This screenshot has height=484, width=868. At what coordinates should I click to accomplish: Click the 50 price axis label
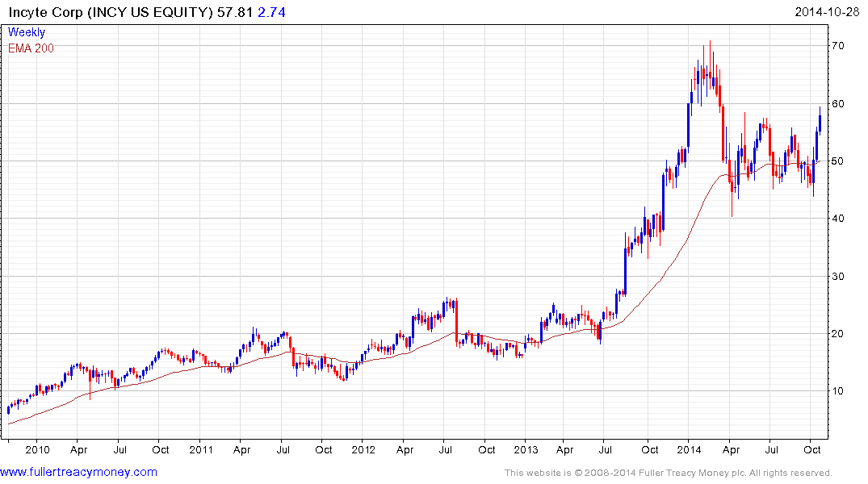(837, 161)
